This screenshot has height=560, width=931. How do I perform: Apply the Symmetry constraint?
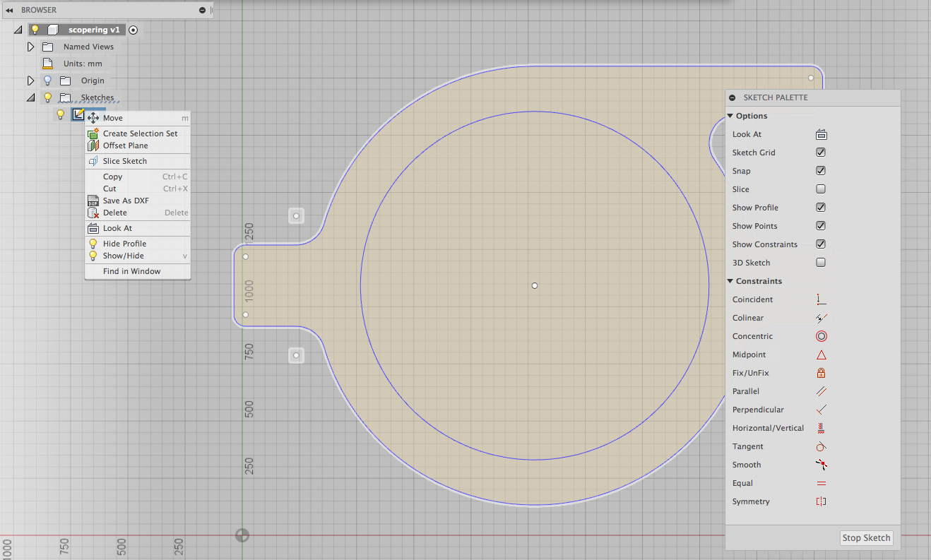pyautogui.click(x=821, y=501)
